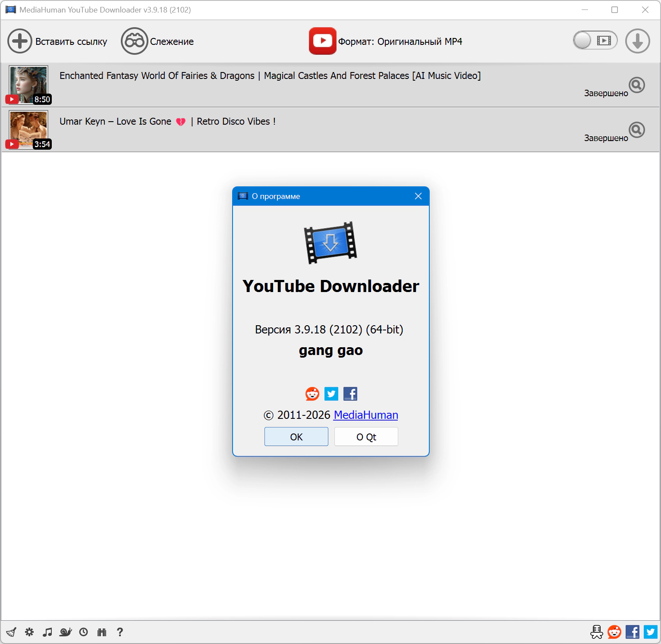
Task: Open the MediaHuman website link
Action: [x=365, y=415]
